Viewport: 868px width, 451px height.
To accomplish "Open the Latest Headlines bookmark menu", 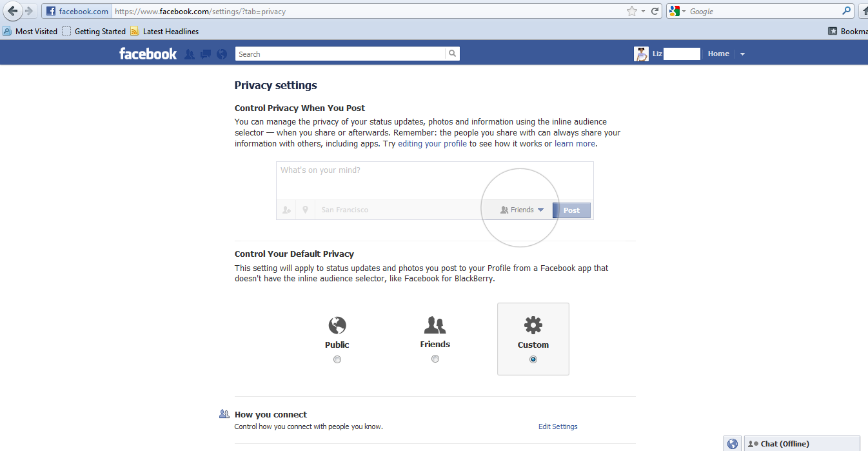I will click(171, 31).
